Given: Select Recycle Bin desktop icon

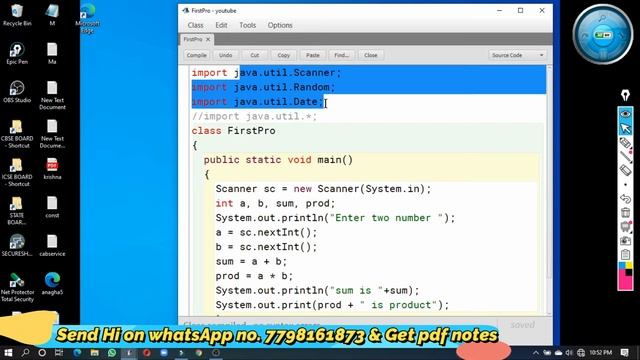Looking at the screenshot, I should click(x=17, y=16).
